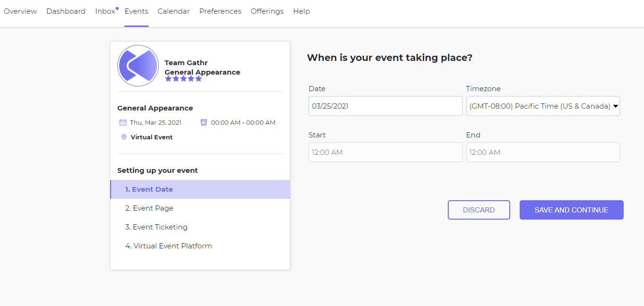This screenshot has height=306, width=644.
Task: Open the Inbox tab
Action: click(105, 11)
